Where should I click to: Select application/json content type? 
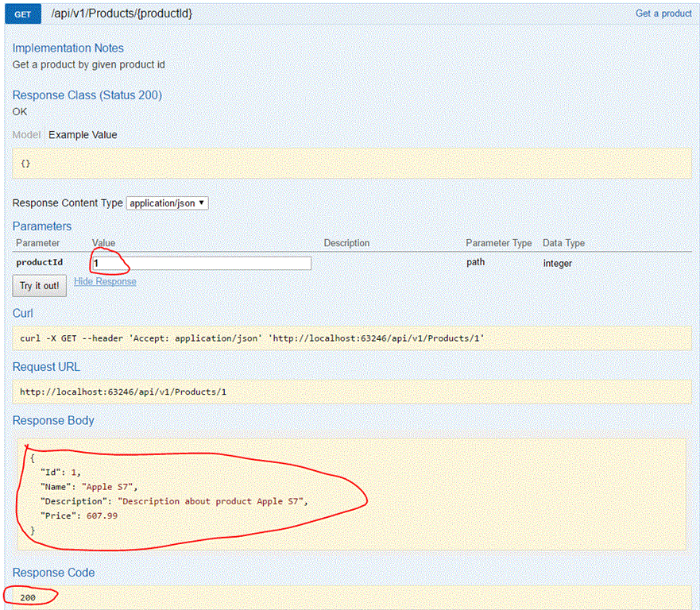coord(163,203)
